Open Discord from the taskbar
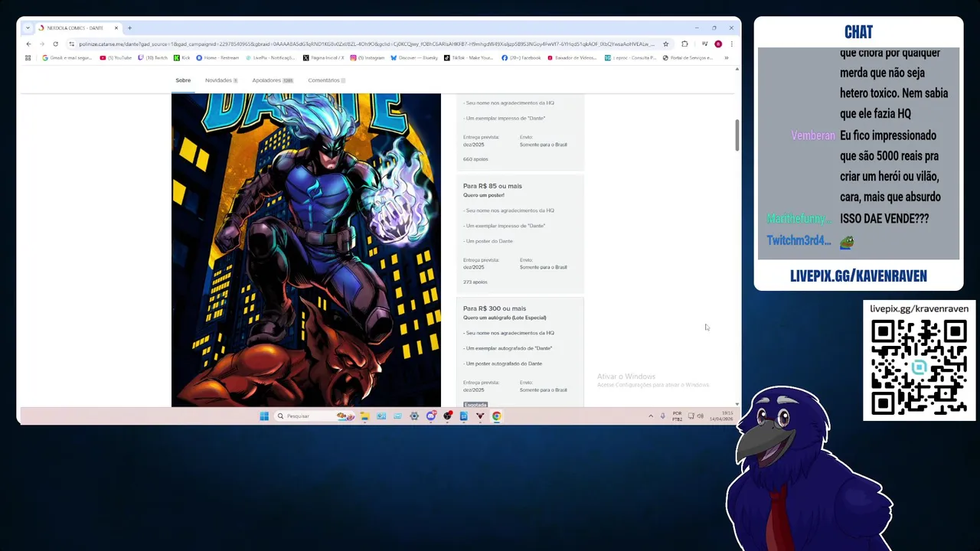980x551 pixels. (x=431, y=416)
